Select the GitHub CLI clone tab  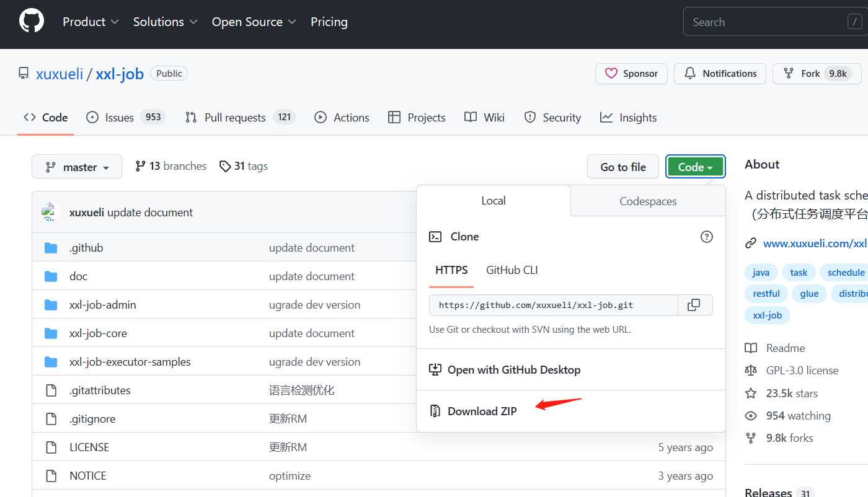pos(512,270)
